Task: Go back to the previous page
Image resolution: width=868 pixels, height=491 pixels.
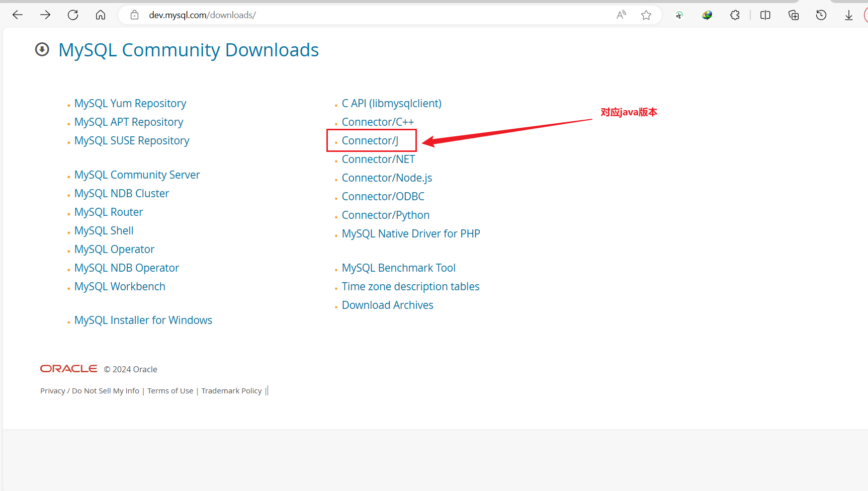Action: coord(18,15)
